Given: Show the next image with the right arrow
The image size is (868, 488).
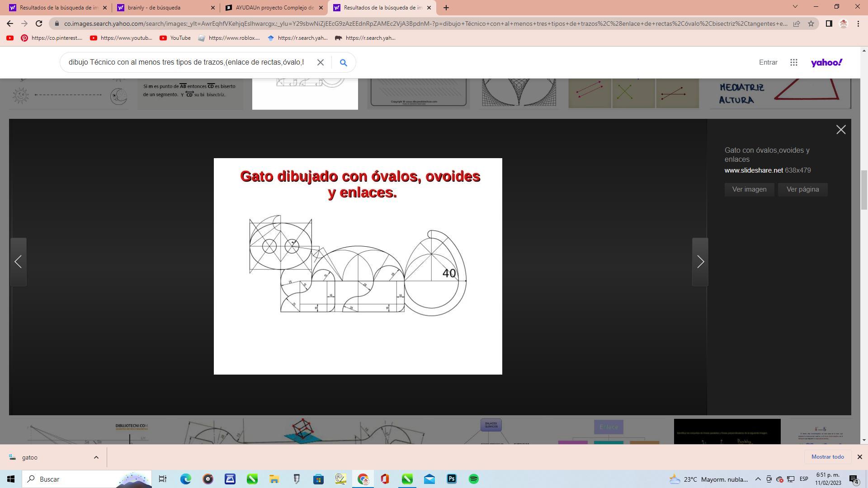Looking at the screenshot, I should (700, 262).
